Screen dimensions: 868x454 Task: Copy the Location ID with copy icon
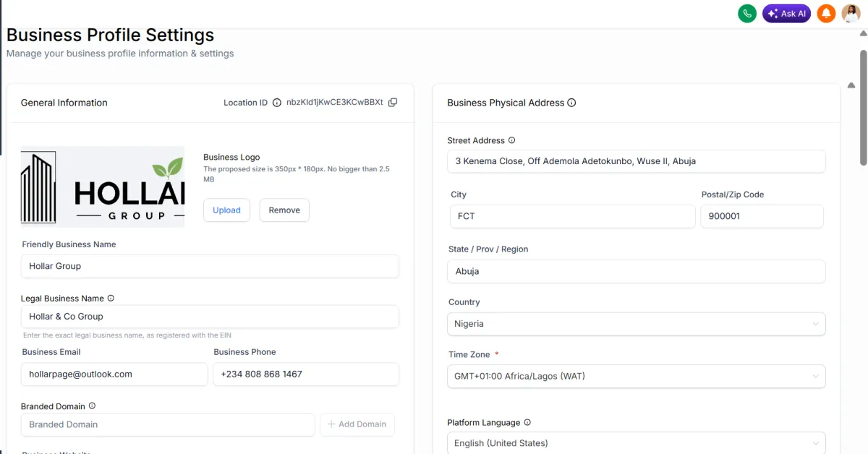393,103
